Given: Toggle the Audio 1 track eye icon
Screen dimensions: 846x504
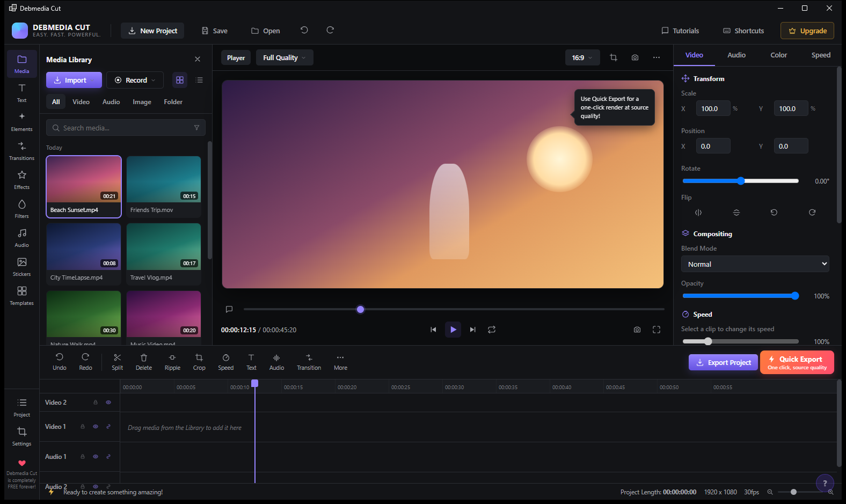Looking at the screenshot, I should (x=96, y=457).
